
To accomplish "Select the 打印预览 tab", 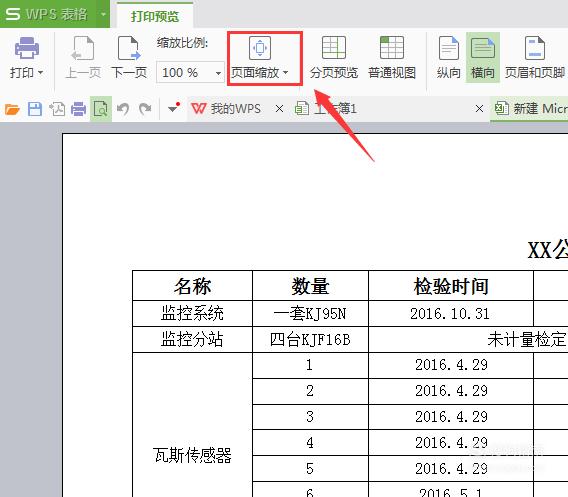I will tap(155, 16).
